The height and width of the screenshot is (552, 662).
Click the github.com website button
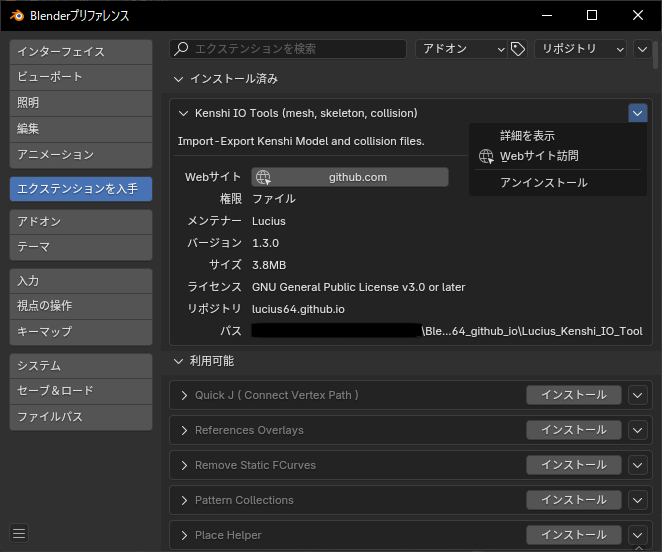tap(350, 177)
